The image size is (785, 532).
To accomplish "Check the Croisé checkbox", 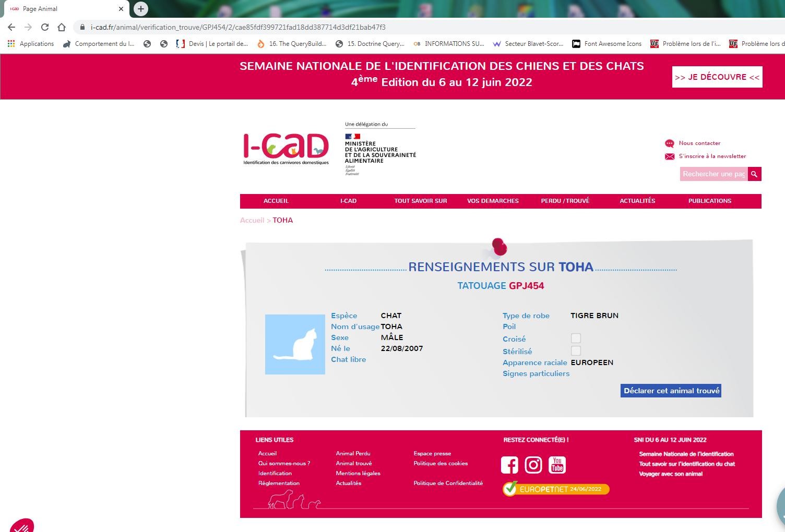I will (575, 338).
